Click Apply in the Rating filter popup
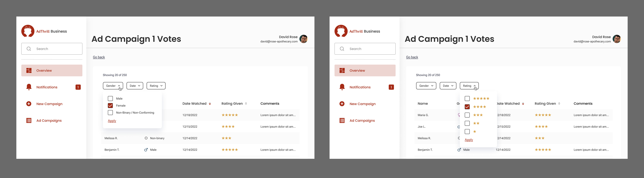Image resolution: width=644 pixels, height=178 pixels. pyautogui.click(x=469, y=140)
